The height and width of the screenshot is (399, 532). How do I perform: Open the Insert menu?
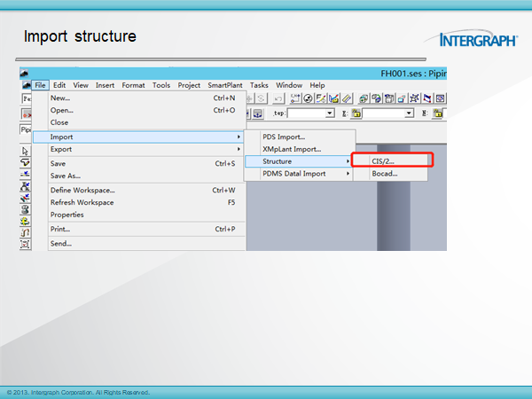point(105,85)
